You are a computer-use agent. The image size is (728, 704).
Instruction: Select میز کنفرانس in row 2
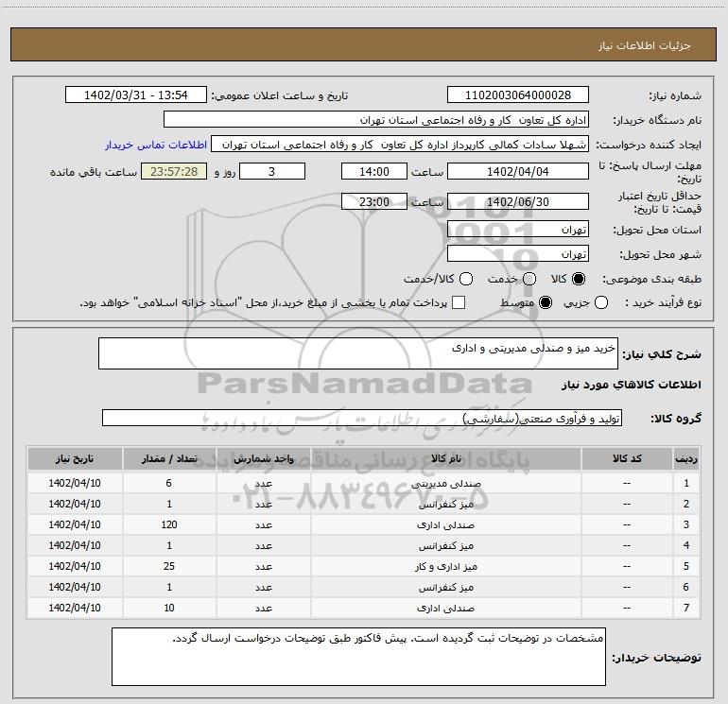[x=445, y=505]
